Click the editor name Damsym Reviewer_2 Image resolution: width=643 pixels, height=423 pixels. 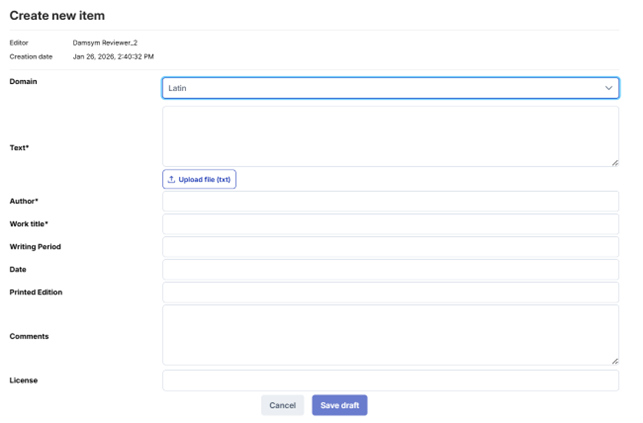pos(105,43)
